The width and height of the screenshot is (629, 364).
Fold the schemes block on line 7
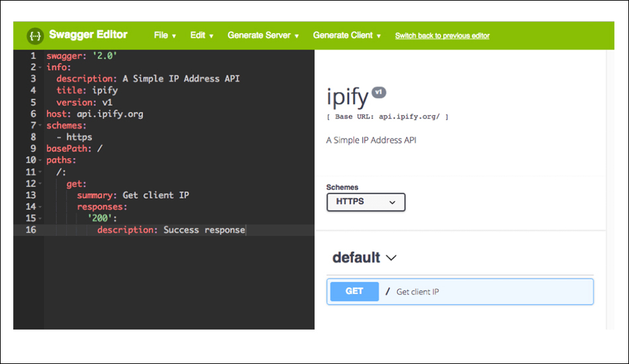click(40, 126)
